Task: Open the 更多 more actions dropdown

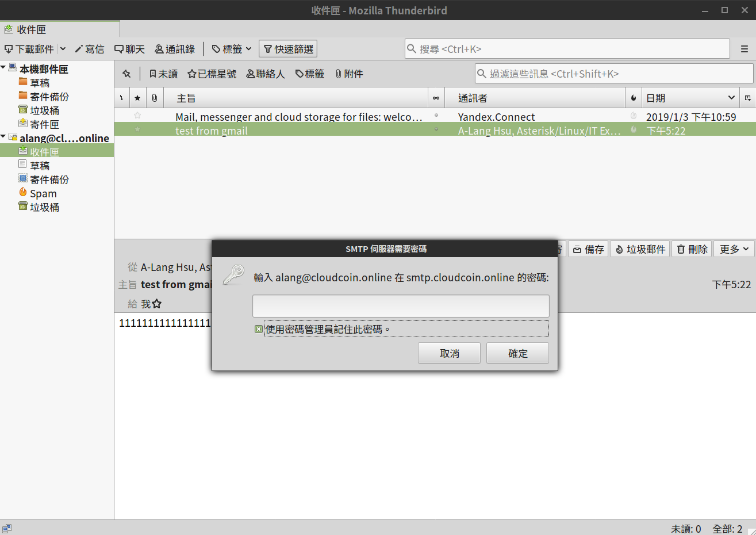Action: click(734, 249)
